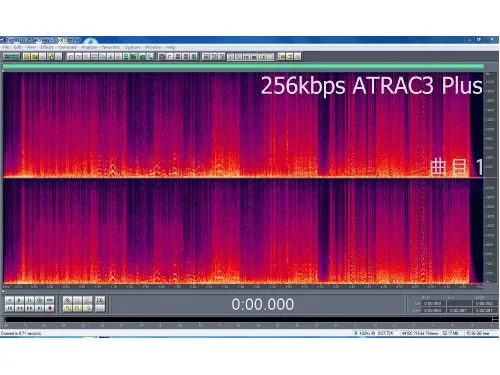Open the Options menu
Screen dimensions: 500x375
click(132, 47)
